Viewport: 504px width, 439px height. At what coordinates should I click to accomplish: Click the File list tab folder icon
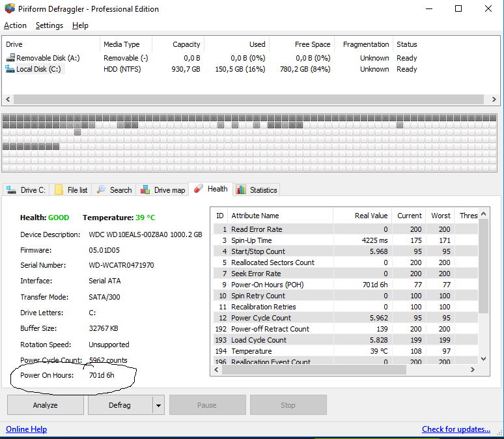[59, 190]
